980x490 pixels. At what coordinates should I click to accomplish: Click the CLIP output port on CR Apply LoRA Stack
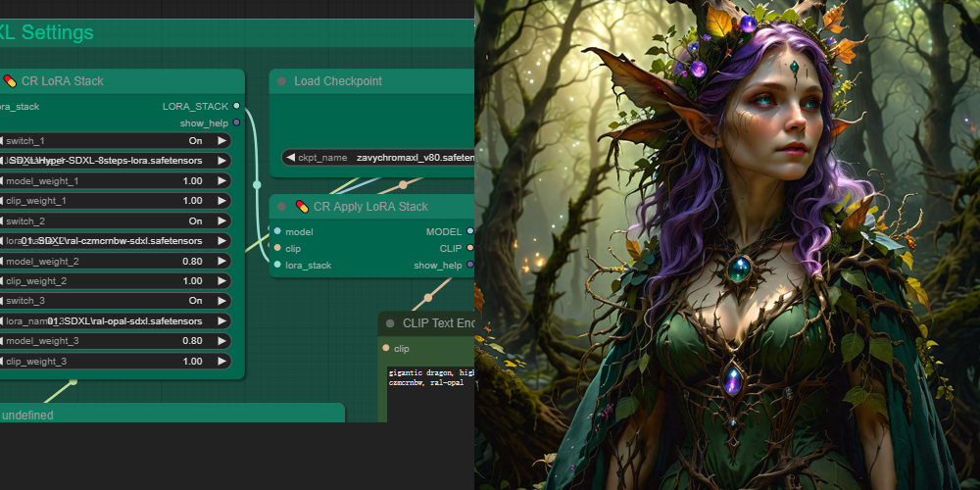click(470, 248)
